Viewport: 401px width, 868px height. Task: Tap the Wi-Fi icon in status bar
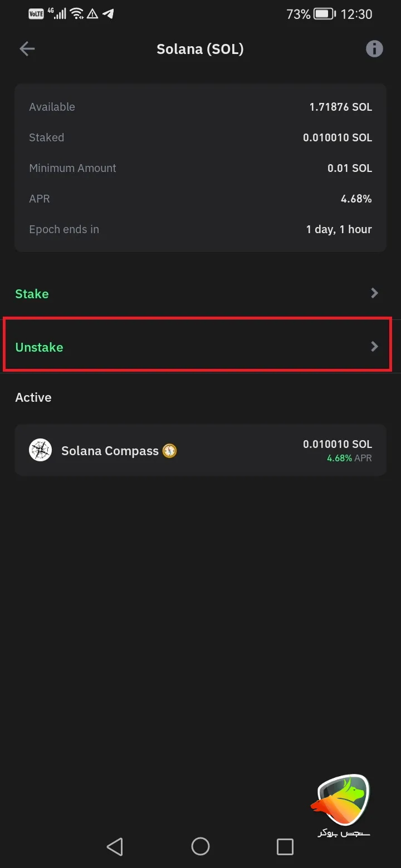coord(77,14)
